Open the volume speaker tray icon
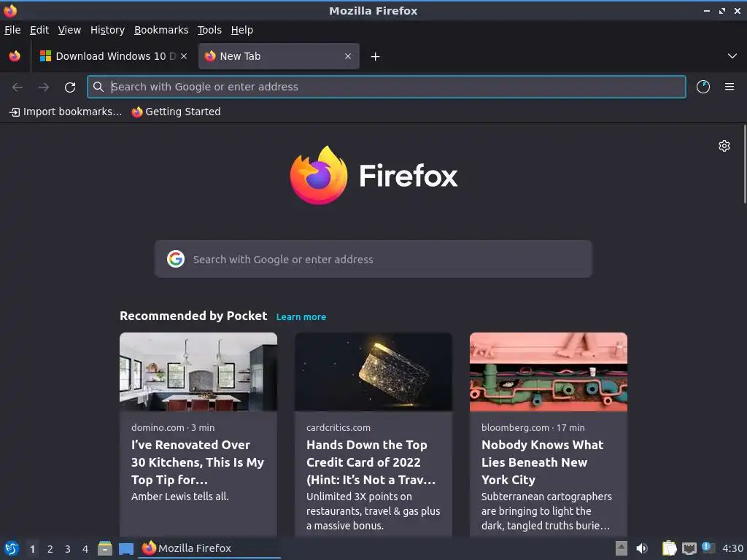Viewport: 747px width, 560px height. (642, 548)
